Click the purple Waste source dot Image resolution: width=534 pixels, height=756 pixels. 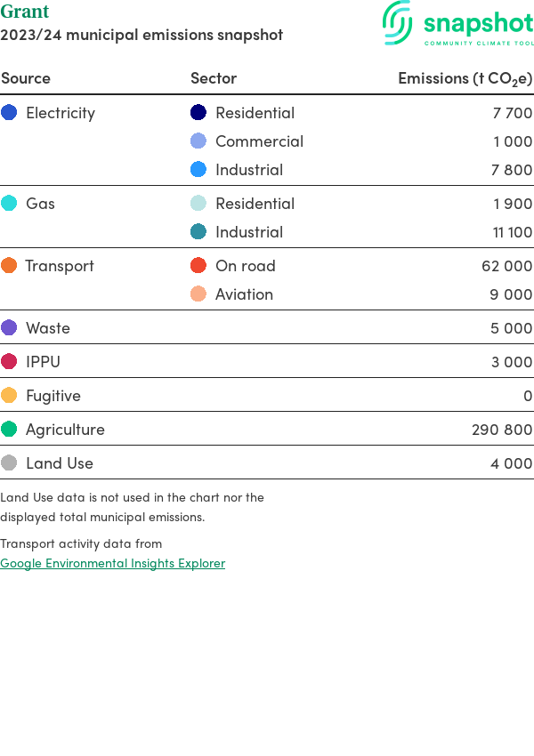(x=9, y=328)
